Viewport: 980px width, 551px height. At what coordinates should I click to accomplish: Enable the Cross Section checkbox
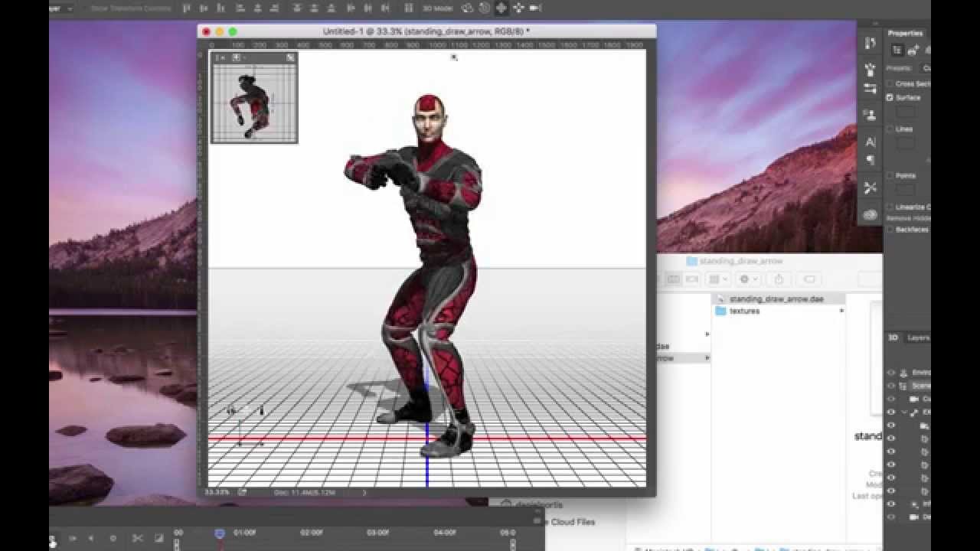click(x=890, y=83)
